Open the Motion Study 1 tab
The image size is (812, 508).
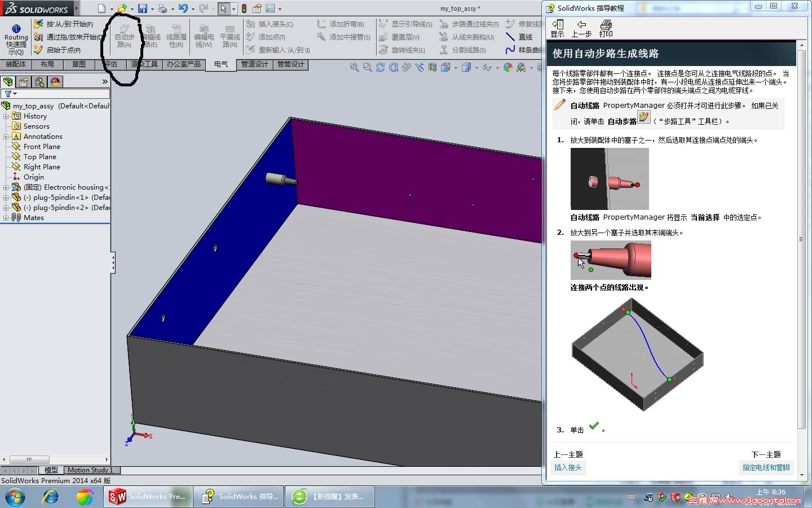coord(90,470)
